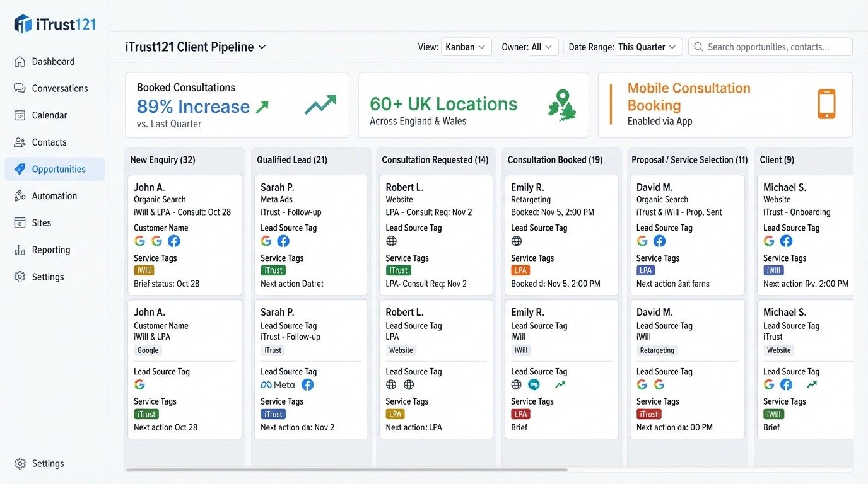Click orange LPA tag on Emily R. Retargeting card
This screenshot has width=868, height=484.
[x=520, y=270]
